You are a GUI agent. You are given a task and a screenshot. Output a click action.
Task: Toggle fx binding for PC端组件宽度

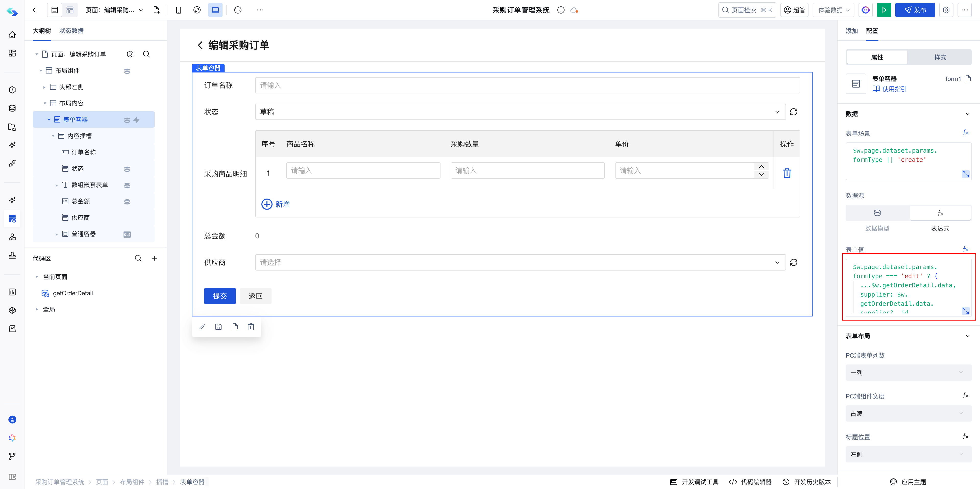[x=965, y=395]
